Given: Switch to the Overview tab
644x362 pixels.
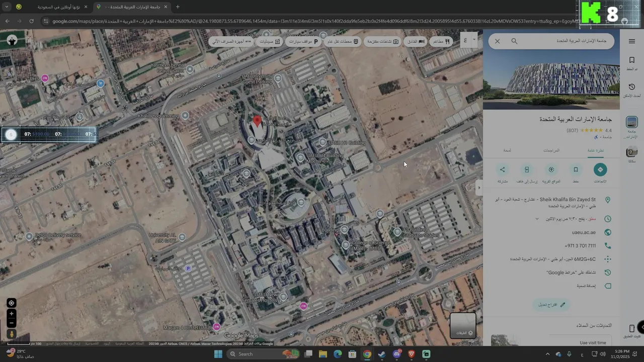Looking at the screenshot, I should pos(596,150).
